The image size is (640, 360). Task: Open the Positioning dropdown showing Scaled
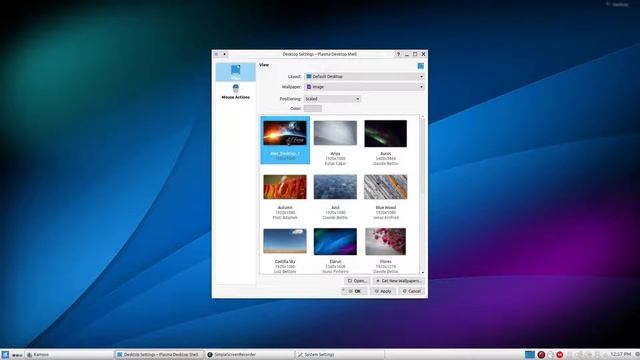pos(332,99)
